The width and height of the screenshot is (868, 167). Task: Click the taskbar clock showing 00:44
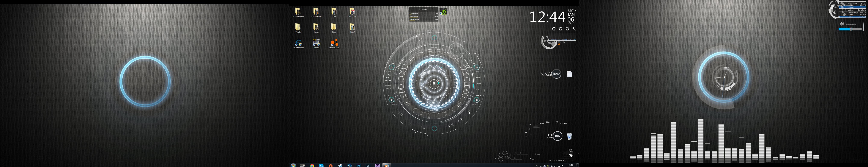click(x=570, y=165)
